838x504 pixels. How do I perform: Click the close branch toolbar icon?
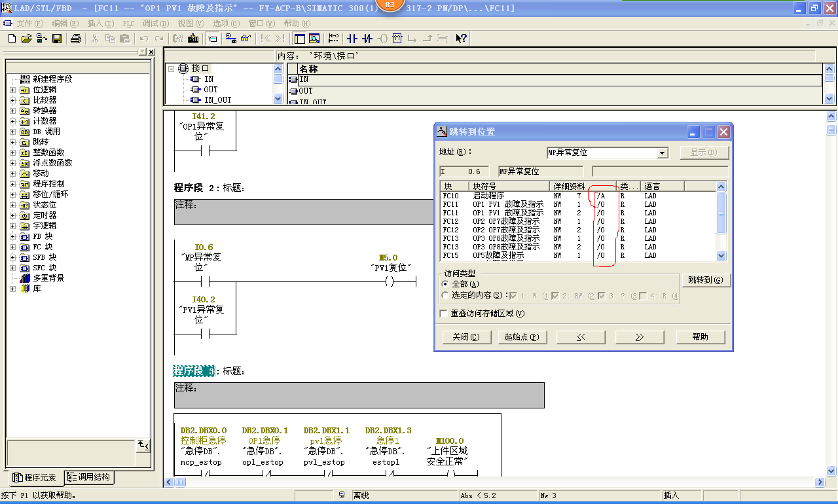428,39
